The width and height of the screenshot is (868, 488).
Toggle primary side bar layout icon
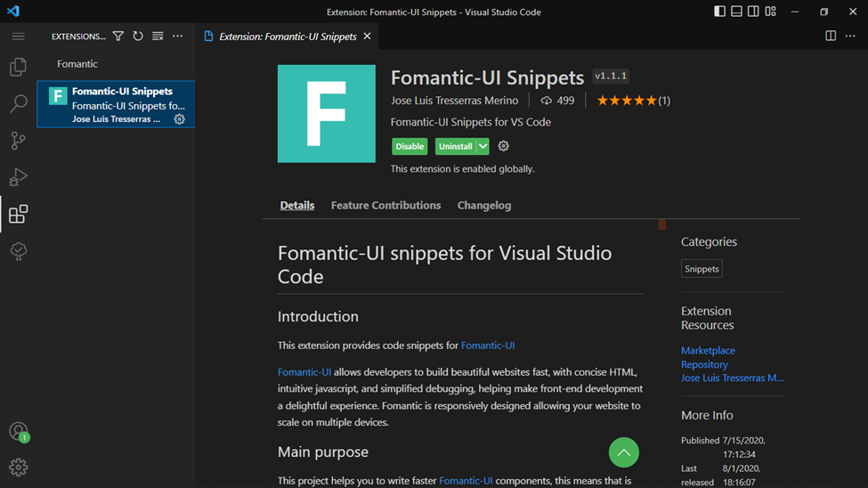coord(719,12)
